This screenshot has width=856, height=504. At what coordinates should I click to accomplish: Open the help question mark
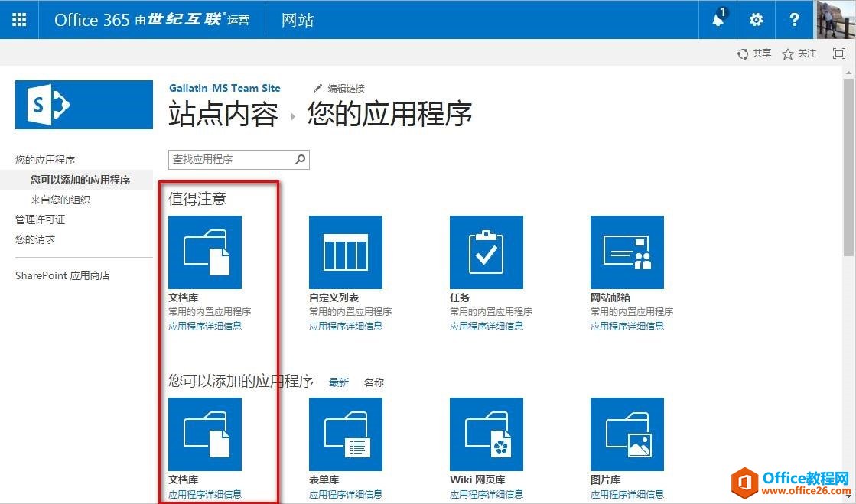click(794, 20)
